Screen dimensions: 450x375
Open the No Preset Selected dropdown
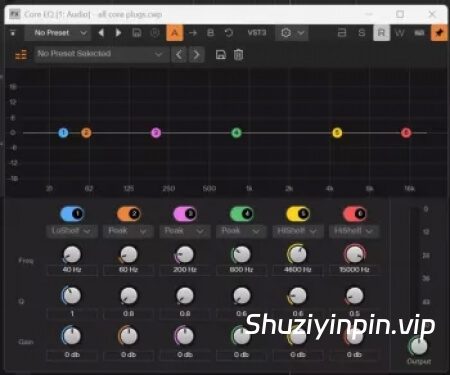click(101, 54)
